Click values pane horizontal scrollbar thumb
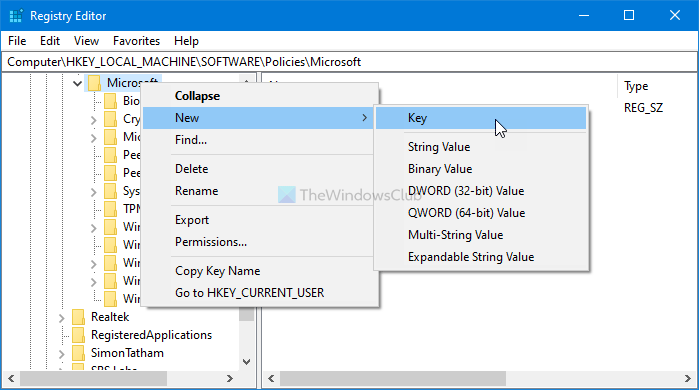 click(x=393, y=378)
